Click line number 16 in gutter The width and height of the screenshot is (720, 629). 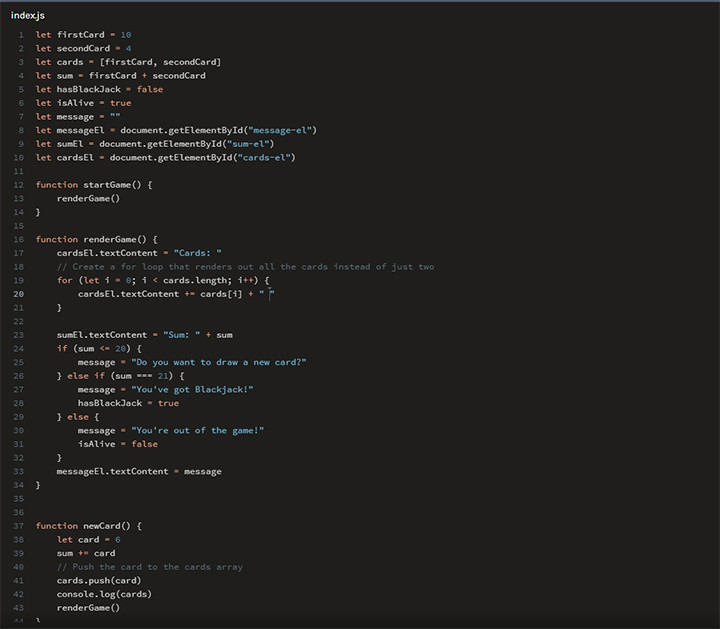tap(18, 240)
